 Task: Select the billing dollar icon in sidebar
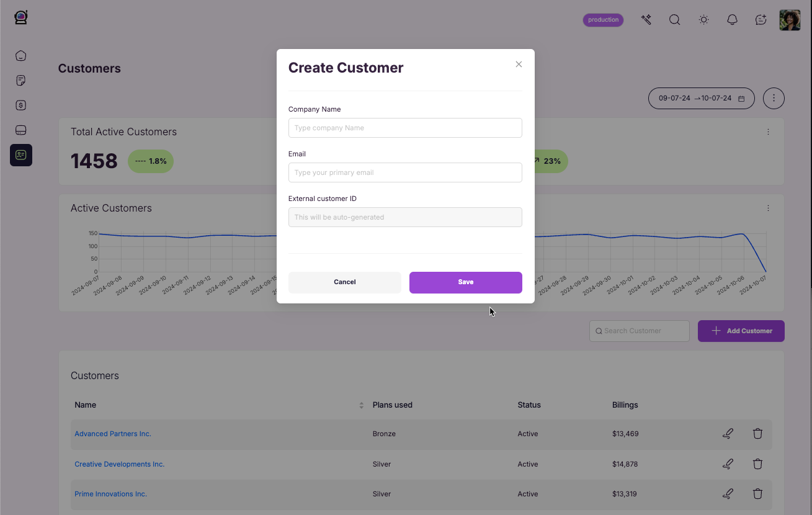tap(20, 105)
